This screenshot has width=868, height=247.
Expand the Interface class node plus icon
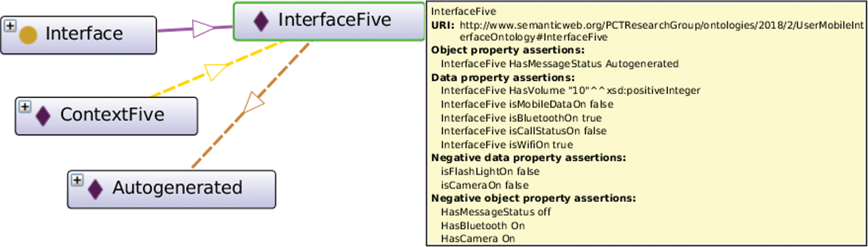[x=10, y=26]
